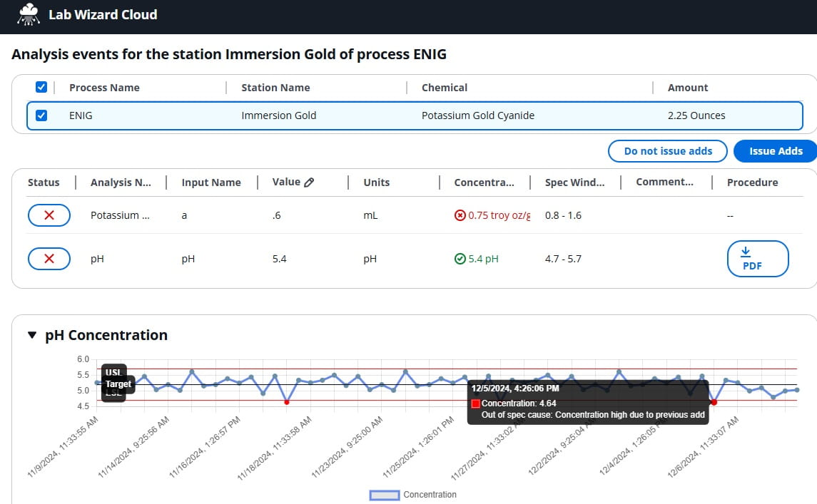Click the Concentration legend label under the chart
The width and height of the screenshot is (817, 504).
[x=430, y=495]
